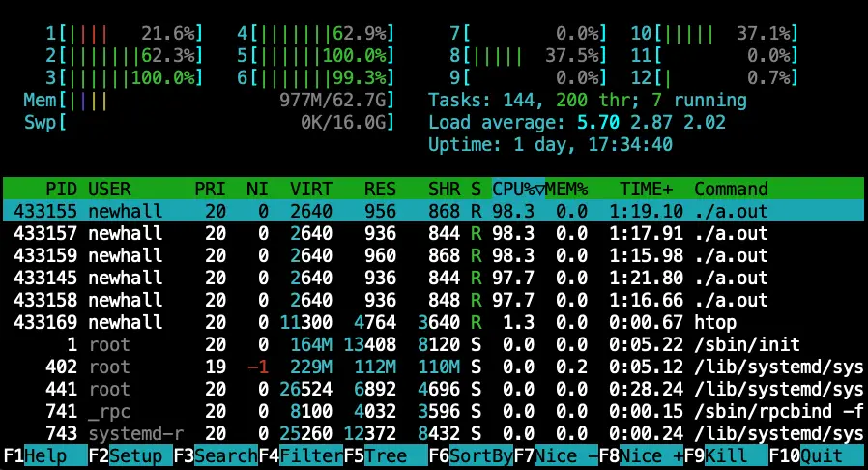Click the Uptime 1 day line
This screenshot has width=868, height=470.
pos(550,144)
